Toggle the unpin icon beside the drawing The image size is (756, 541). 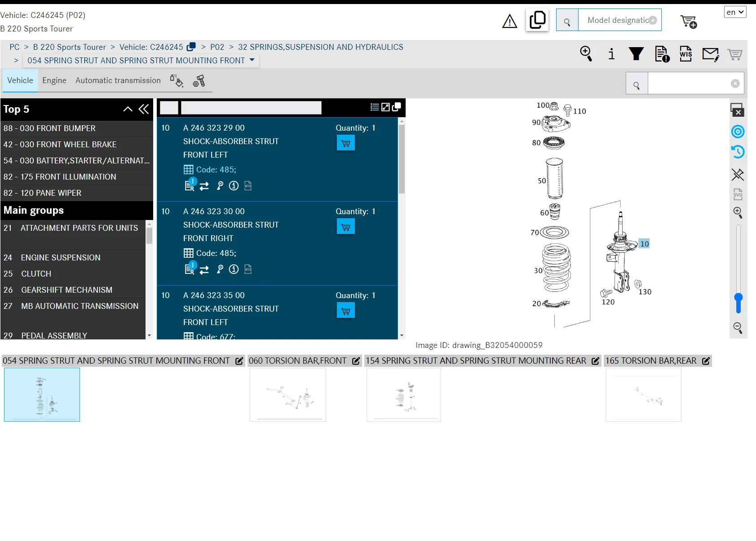(x=738, y=174)
